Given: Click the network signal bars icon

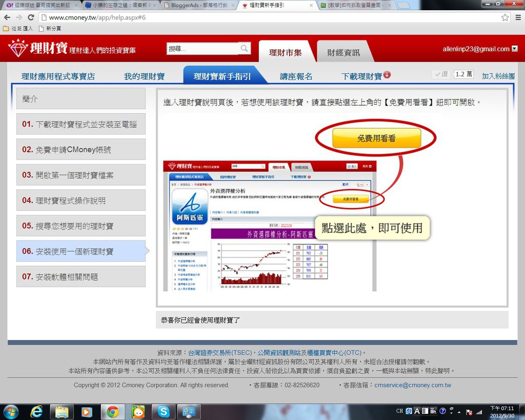Looking at the screenshot, I should (x=479, y=412).
